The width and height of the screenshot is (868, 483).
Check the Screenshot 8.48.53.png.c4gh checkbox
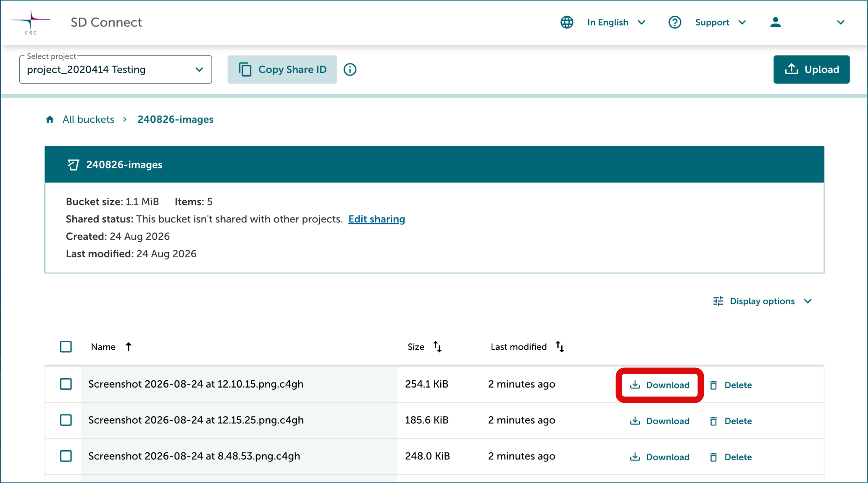(66, 456)
